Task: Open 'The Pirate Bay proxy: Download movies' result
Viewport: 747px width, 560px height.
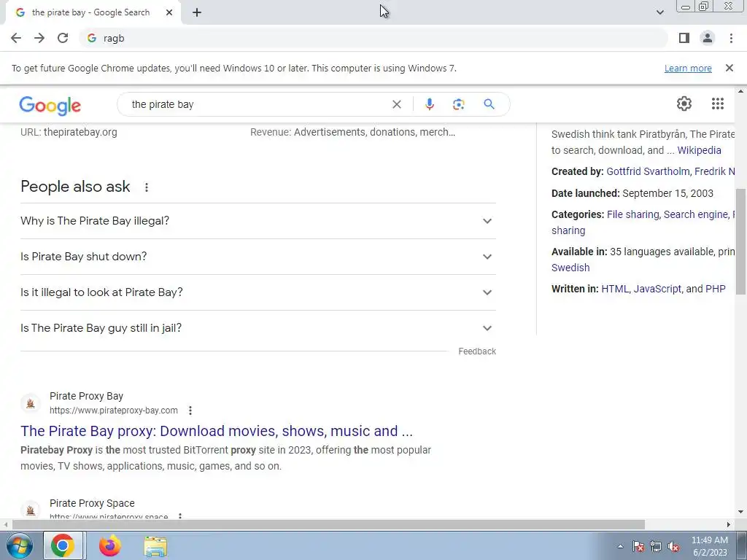Action: pyautogui.click(x=217, y=431)
